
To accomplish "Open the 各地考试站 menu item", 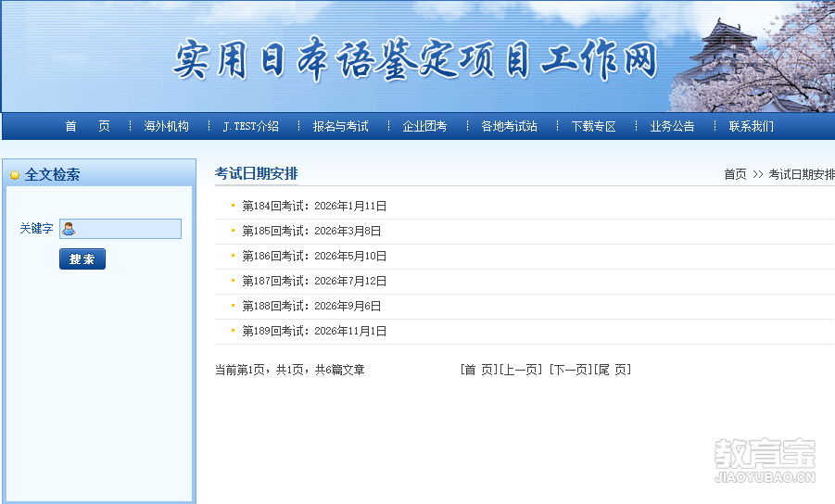I will click(509, 126).
